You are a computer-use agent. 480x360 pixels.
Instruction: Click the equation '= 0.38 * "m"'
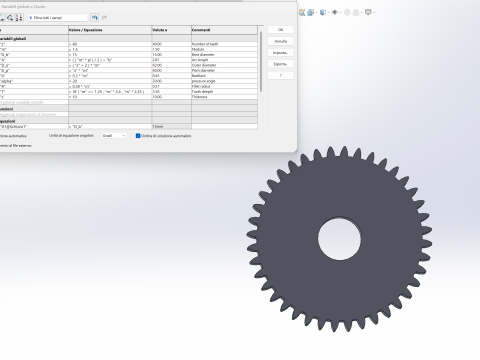tap(110, 86)
